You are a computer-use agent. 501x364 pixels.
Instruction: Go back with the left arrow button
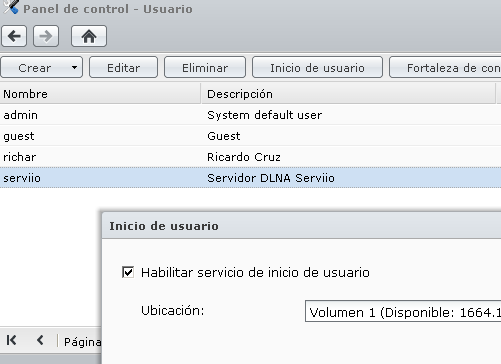[x=14, y=36]
